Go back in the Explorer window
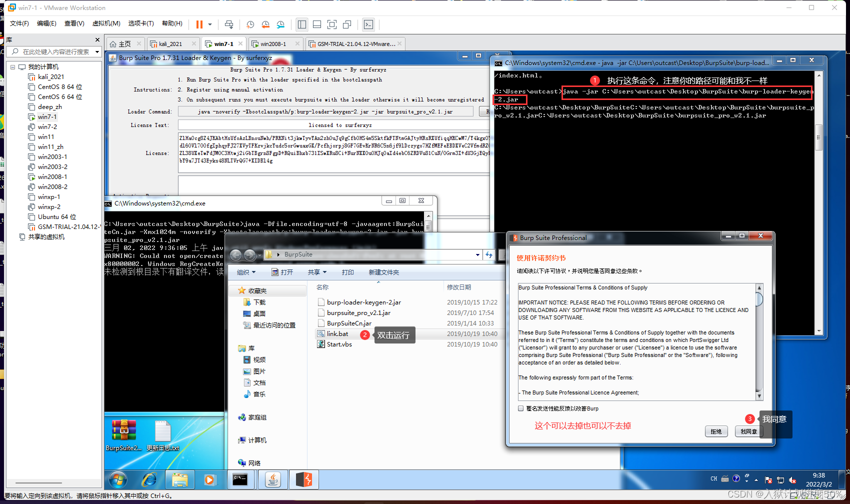The image size is (850, 504). pyautogui.click(x=236, y=255)
